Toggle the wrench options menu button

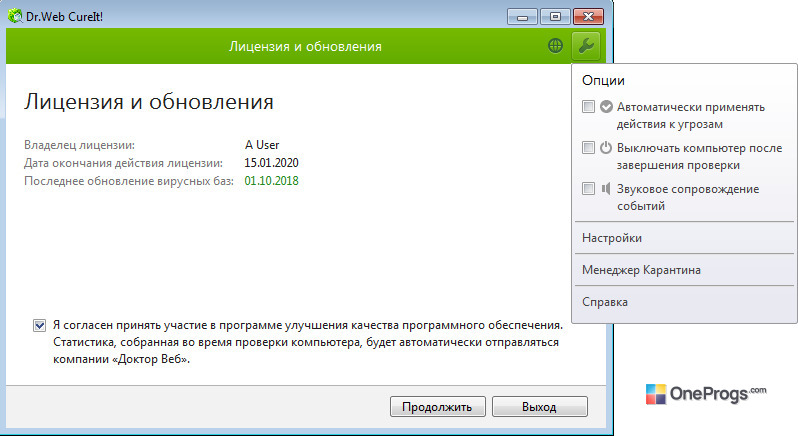586,46
